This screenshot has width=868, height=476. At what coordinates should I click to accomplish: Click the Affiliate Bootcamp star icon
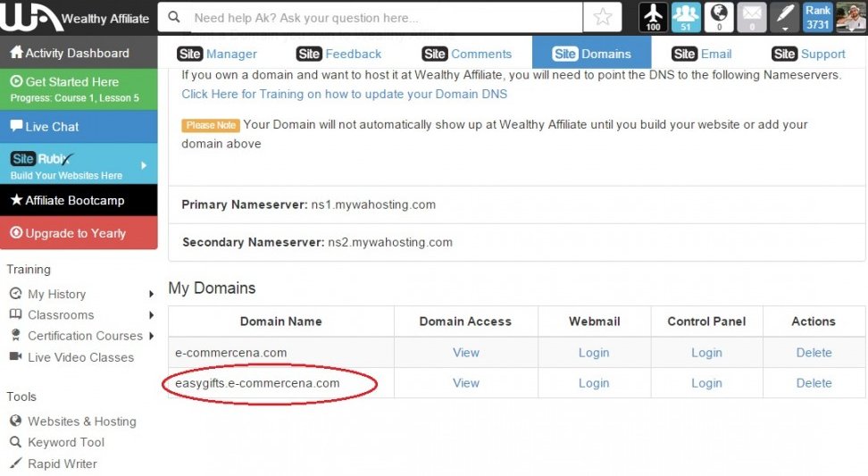[x=16, y=199]
